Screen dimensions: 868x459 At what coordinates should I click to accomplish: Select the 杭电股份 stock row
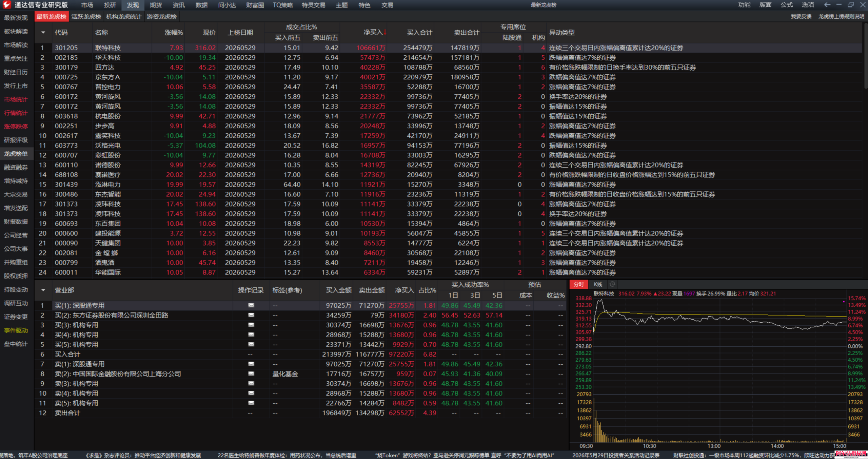(x=449, y=116)
